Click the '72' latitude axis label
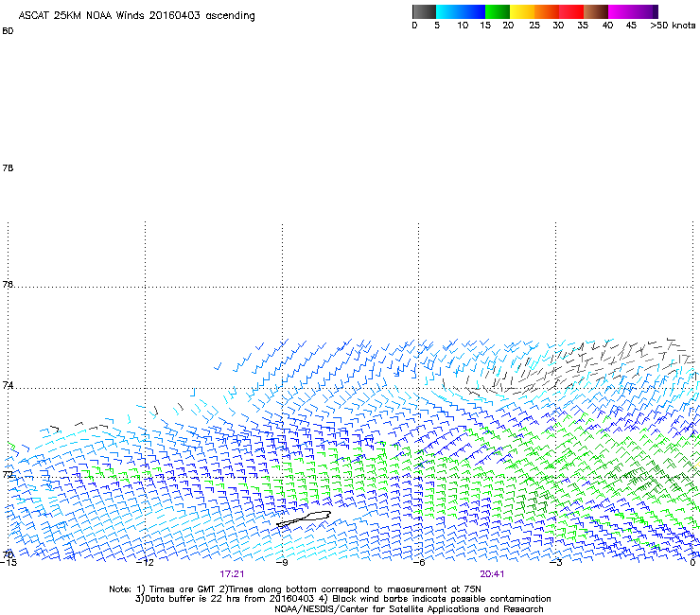700x615 pixels. pyautogui.click(x=8, y=474)
